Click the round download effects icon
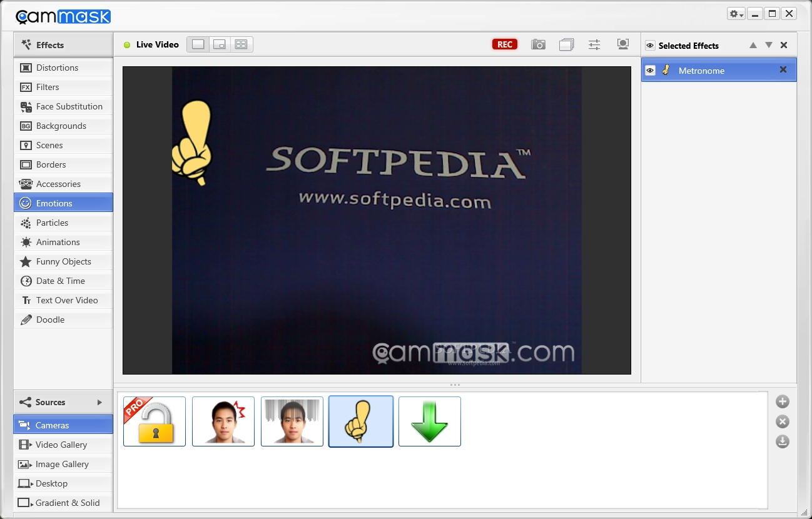Screen dimensions: 812x519 [x=783, y=441]
